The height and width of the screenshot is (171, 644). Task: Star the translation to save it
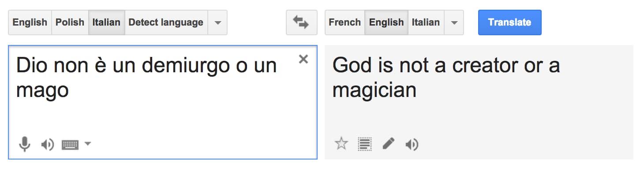pyautogui.click(x=341, y=144)
